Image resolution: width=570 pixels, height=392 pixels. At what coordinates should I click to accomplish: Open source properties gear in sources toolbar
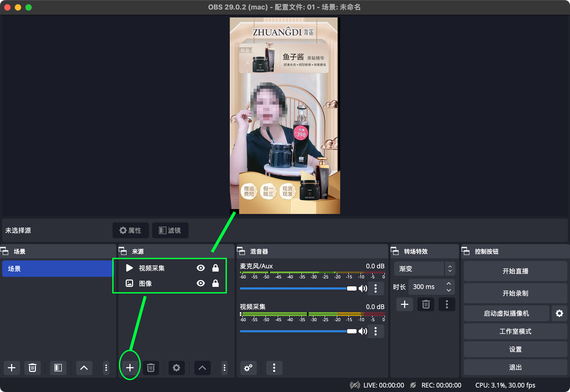tap(176, 367)
